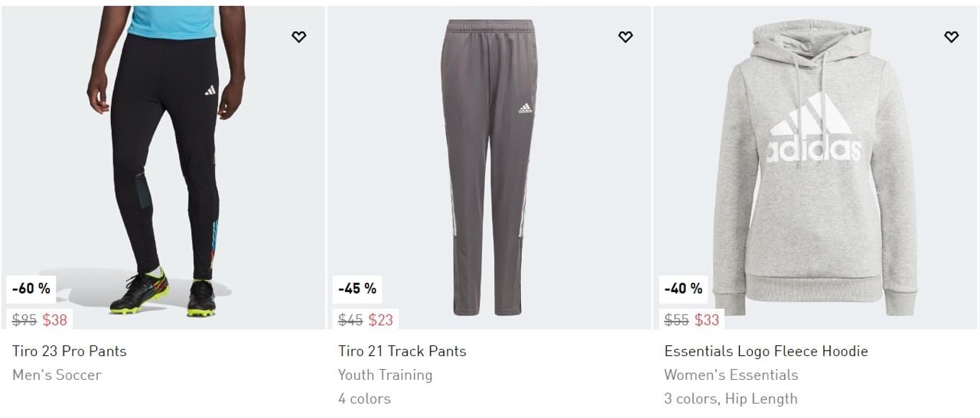Click the heart icon on Tiro 21 Track Pants
Viewport: 980px width, 418px height.
pyautogui.click(x=625, y=37)
